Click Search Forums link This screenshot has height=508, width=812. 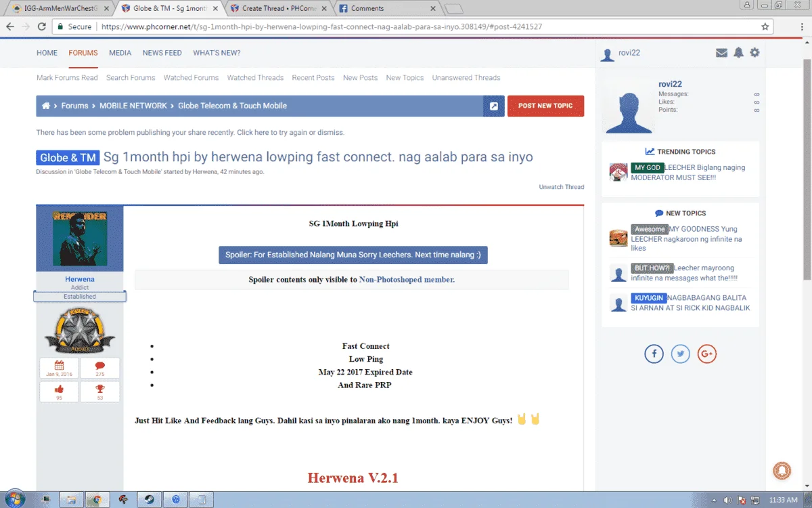[131, 78]
